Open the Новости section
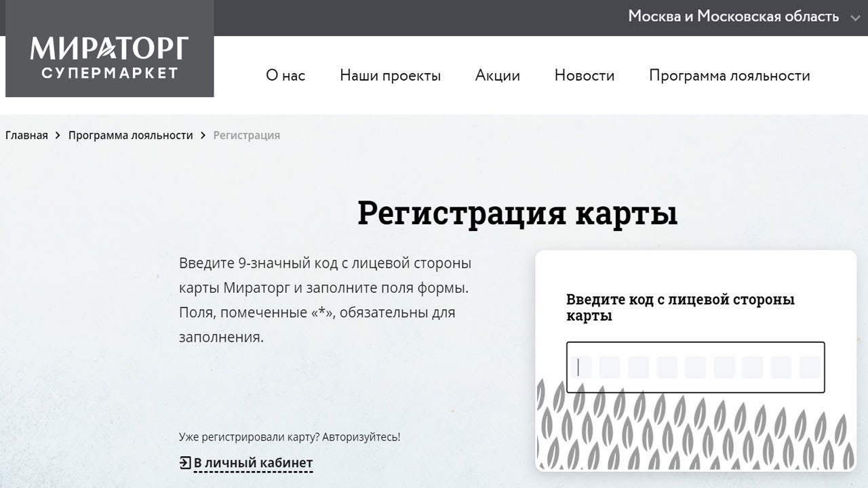Image resolution: width=868 pixels, height=488 pixels. 585,75
